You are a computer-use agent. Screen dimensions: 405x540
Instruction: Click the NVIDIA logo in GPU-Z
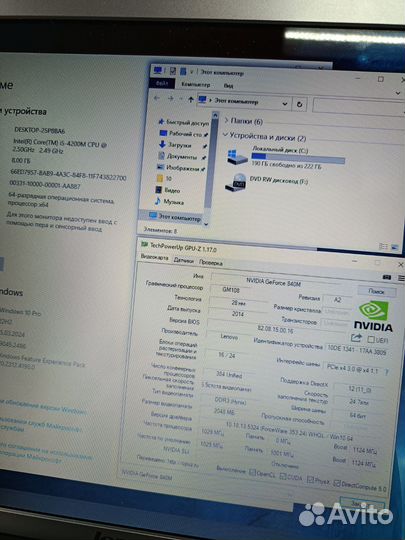tap(373, 316)
